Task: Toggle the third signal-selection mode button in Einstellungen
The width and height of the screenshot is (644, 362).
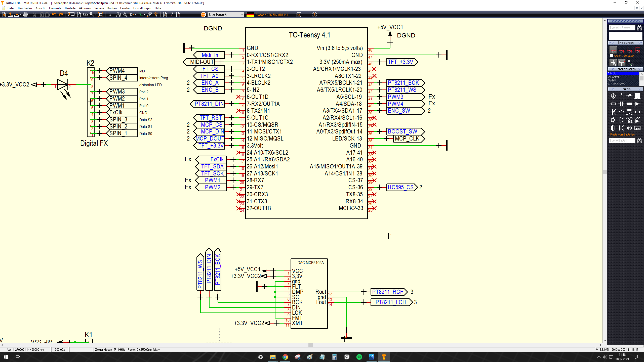Action: (x=629, y=50)
